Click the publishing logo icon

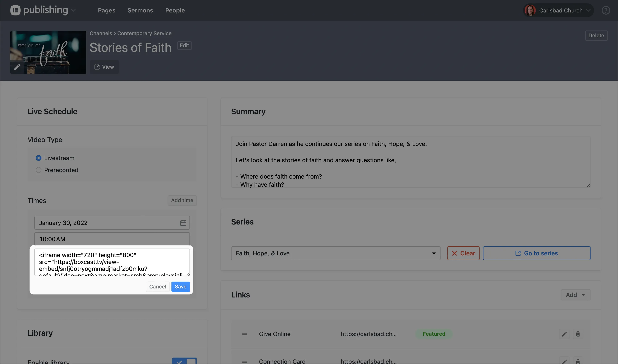pyautogui.click(x=15, y=10)
